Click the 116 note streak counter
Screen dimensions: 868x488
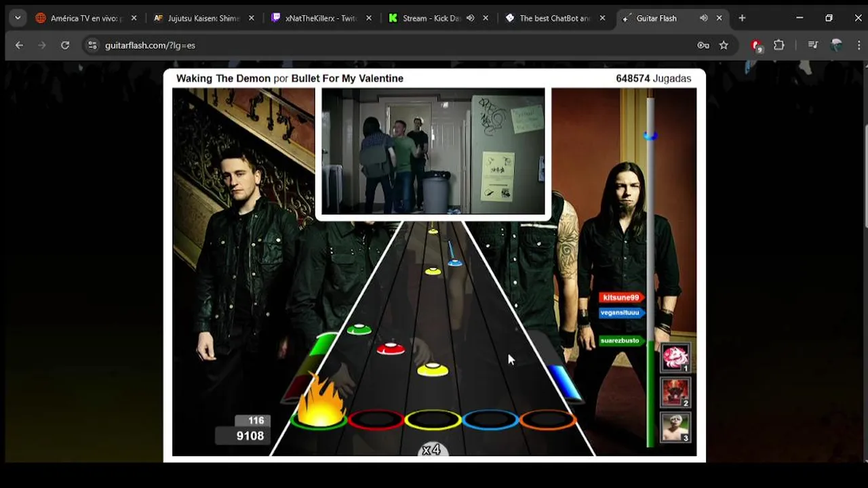point(254,421)
